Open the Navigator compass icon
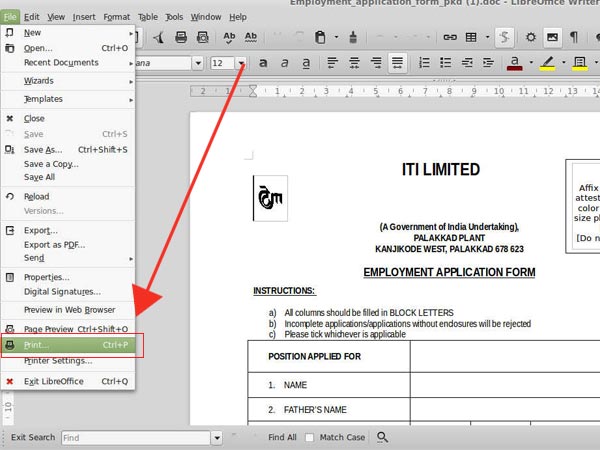Screen dimensions: 600x450 pos(531,37)
